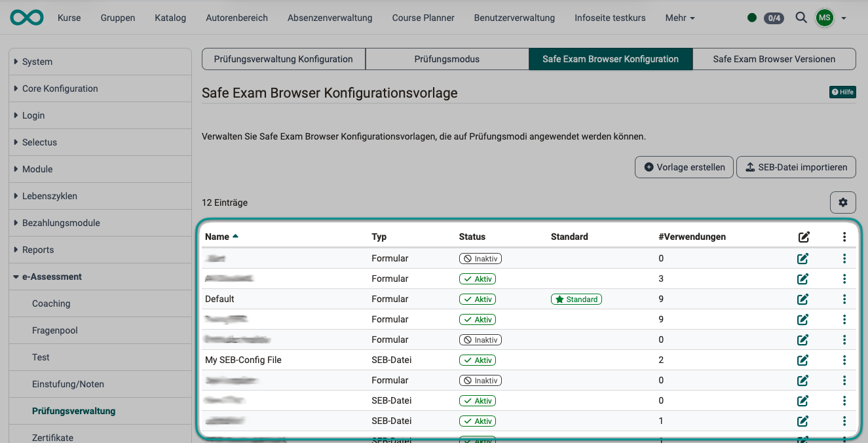The width and height of the screenshot is (868, 443).
Task: Click edit icon in My SEB-Config File row
Action: (x=802, y=360)
